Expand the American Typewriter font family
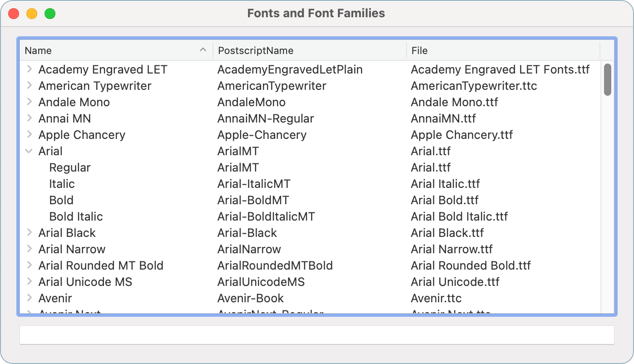Image resolution: width=634 pixels, height=364 pixels. tap(29, 86)
